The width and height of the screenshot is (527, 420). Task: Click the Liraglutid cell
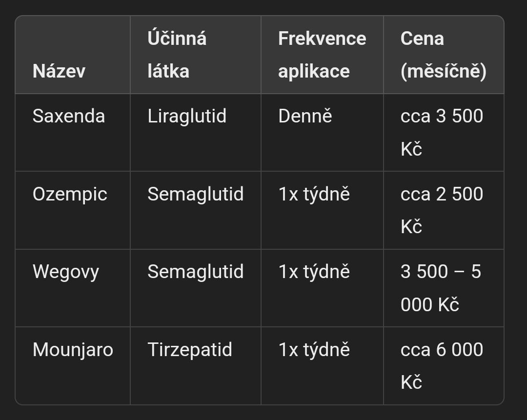click(196, 132)
